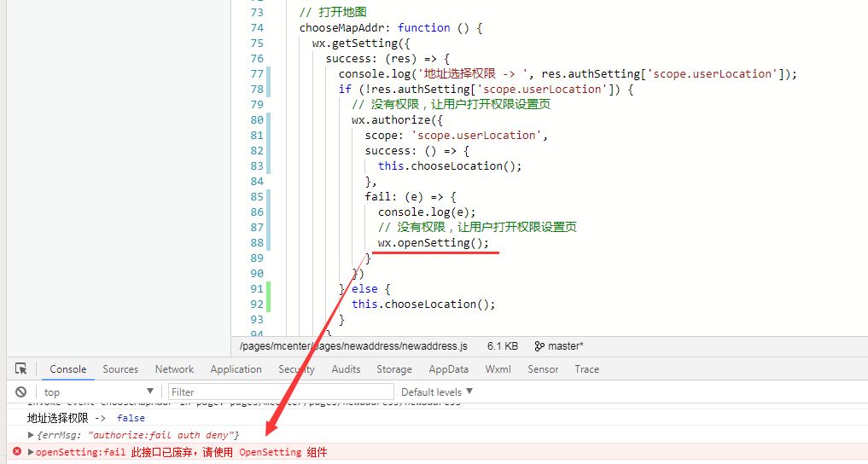
Task: Click line number 88 in the gutter
Action: click(257, 242)
